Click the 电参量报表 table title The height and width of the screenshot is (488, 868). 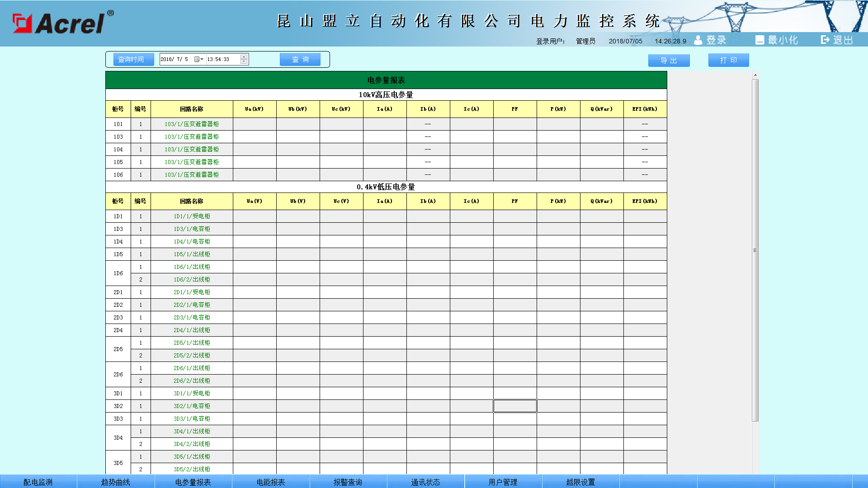[x=386, y=80]
